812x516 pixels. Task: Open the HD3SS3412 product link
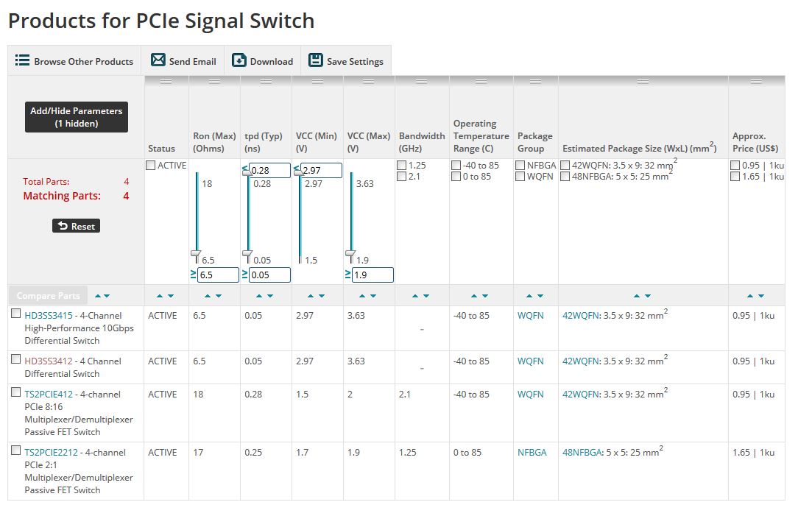49,361
